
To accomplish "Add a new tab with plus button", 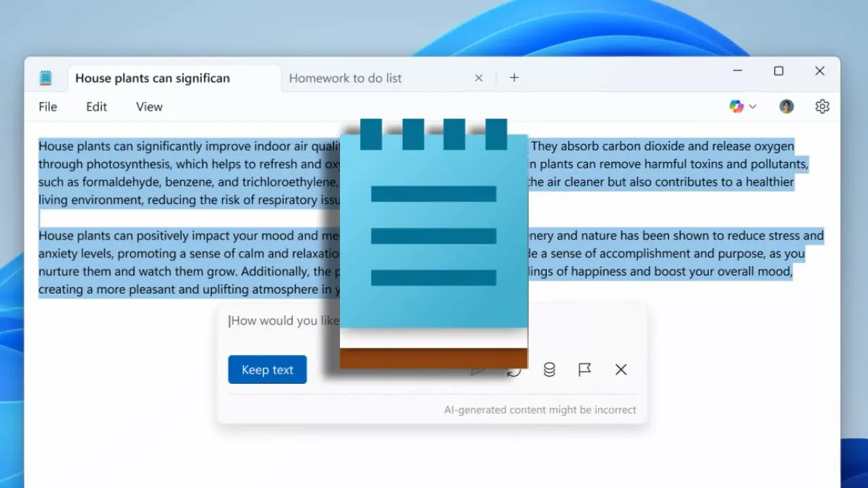I will pyautogui.click(x=514, y=78).
